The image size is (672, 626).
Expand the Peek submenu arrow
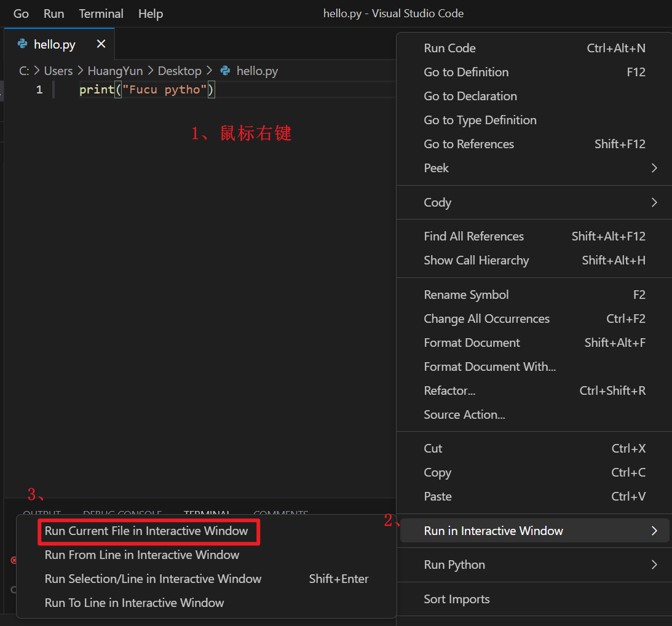tap(654, 168)
